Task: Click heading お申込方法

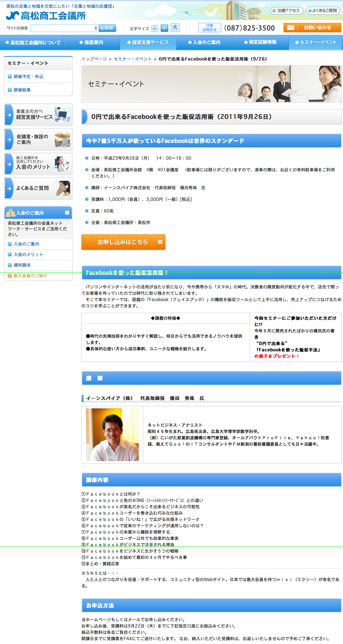Action: pos(100,606)
